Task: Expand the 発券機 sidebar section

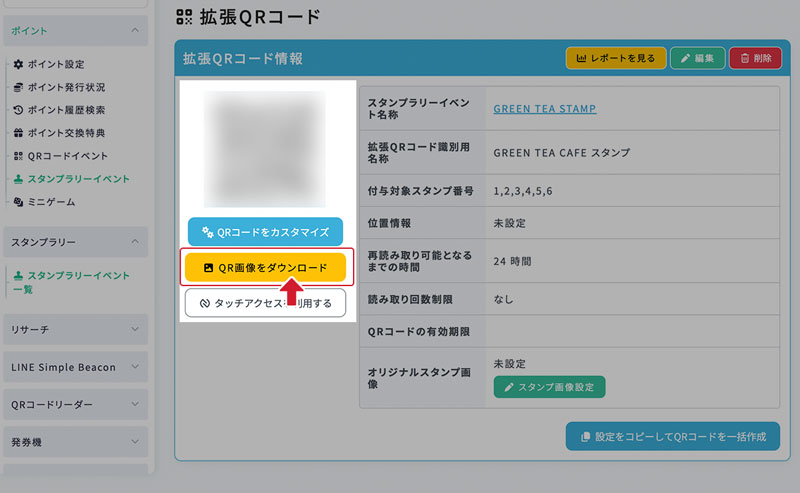Action: tap(135, 442)
